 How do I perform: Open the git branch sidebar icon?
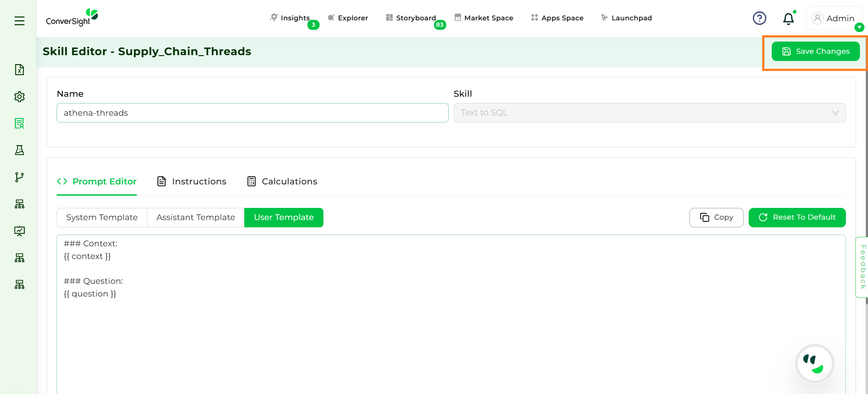[19, 177]
